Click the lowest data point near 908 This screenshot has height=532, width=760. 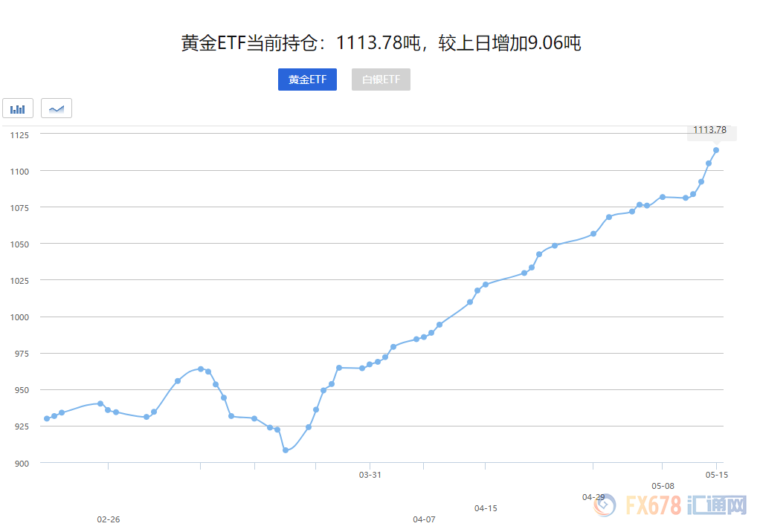285,450
